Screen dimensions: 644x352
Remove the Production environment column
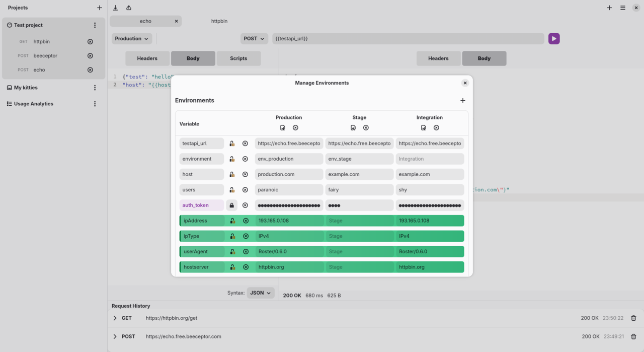pyautogui.click(x=295, y=128)
